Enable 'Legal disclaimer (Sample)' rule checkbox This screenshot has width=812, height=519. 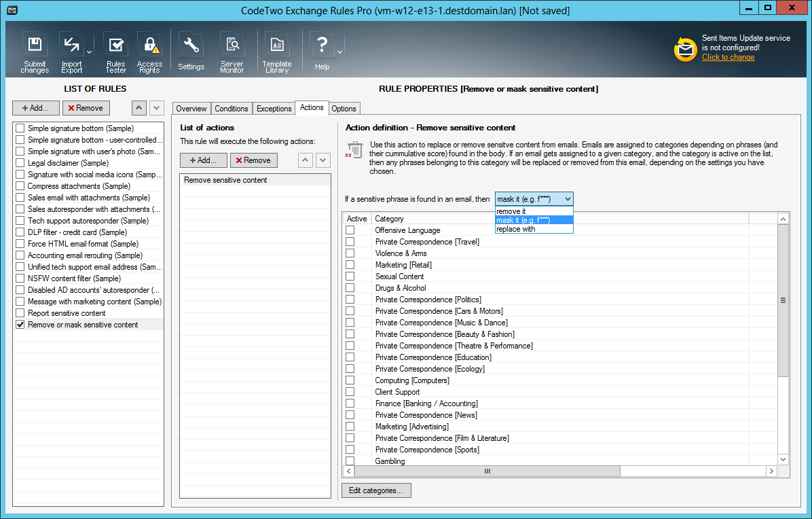[20, 162]
